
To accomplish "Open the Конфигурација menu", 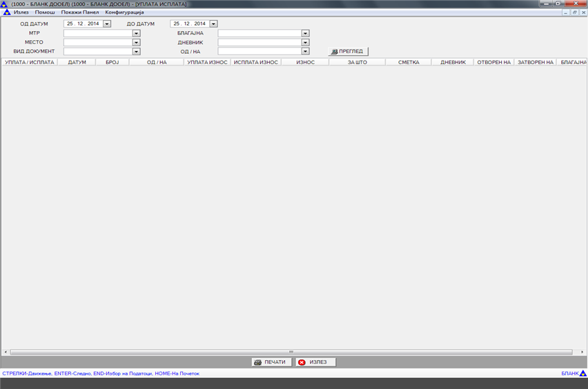I will (124, 12).
